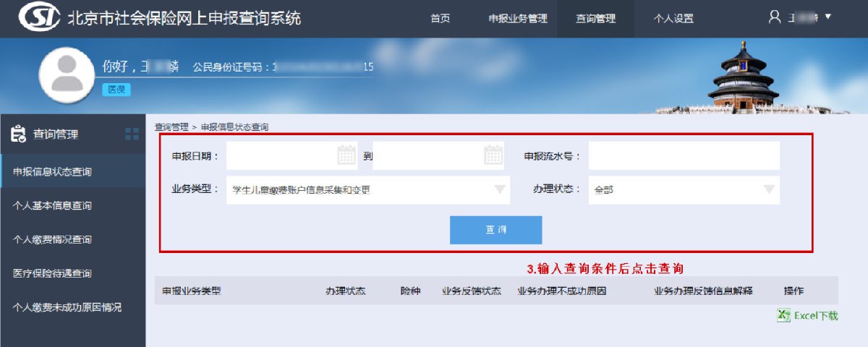Open the start date calendar icon
The image size is (868, 347).
pyautogui.click(x=346, y=155)
